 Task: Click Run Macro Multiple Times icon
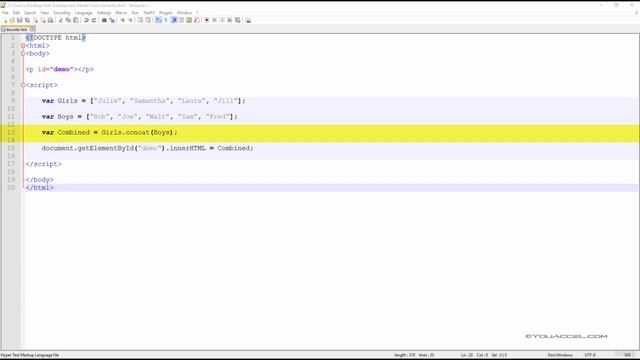tap(230, 20)
